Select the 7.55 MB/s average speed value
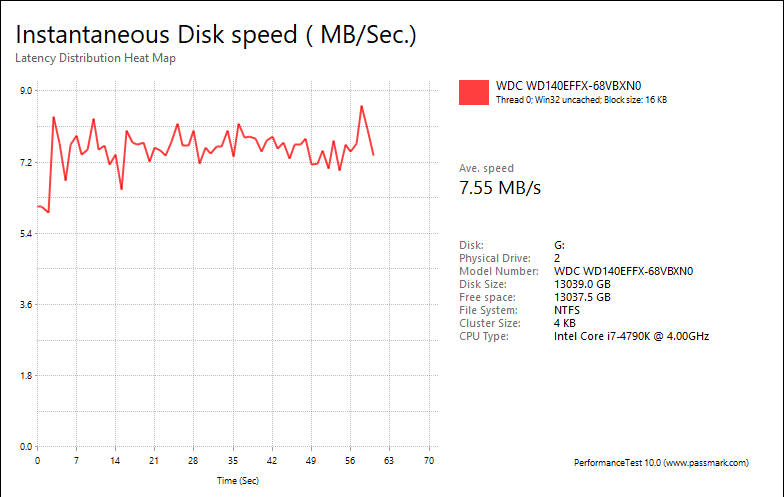The image size is (784, 497). [500, 188]
